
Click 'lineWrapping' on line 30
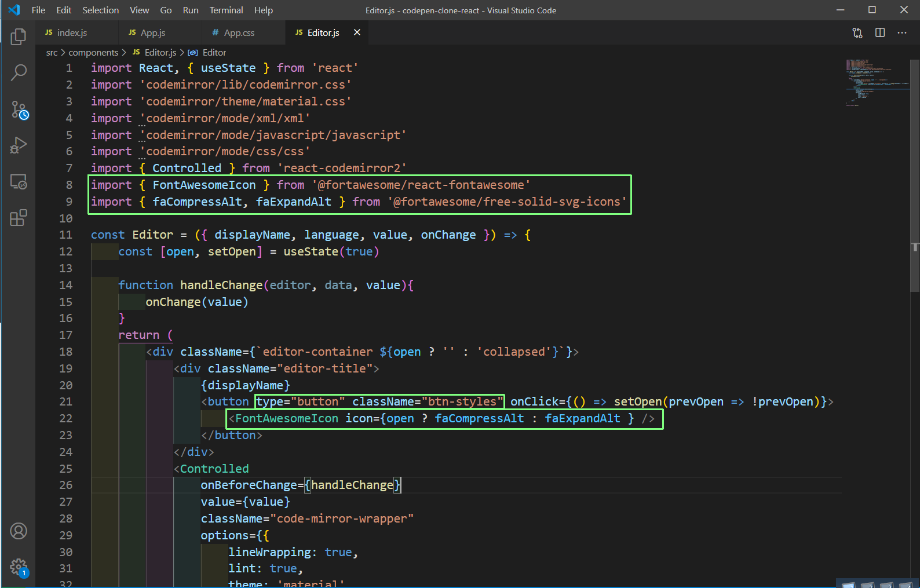coord(270,552)
